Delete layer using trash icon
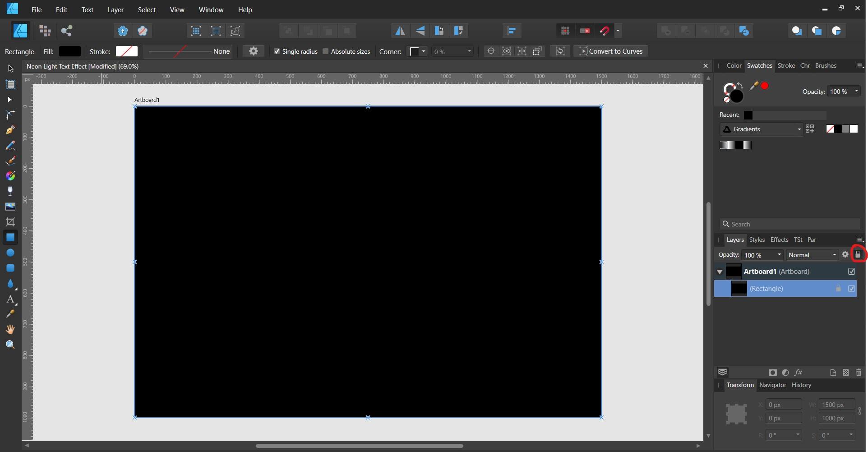Screen dimensions: 868x452 pos(859,373)
